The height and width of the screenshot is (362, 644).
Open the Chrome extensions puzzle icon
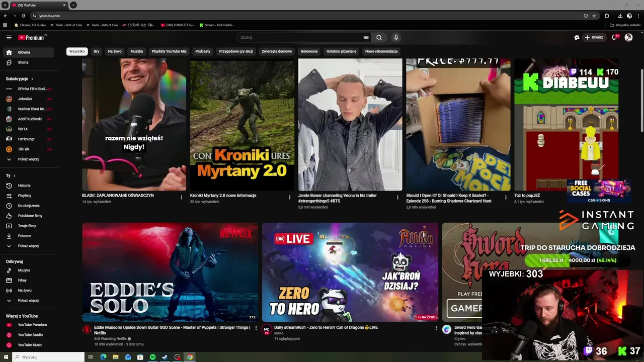tap(607, 16)
